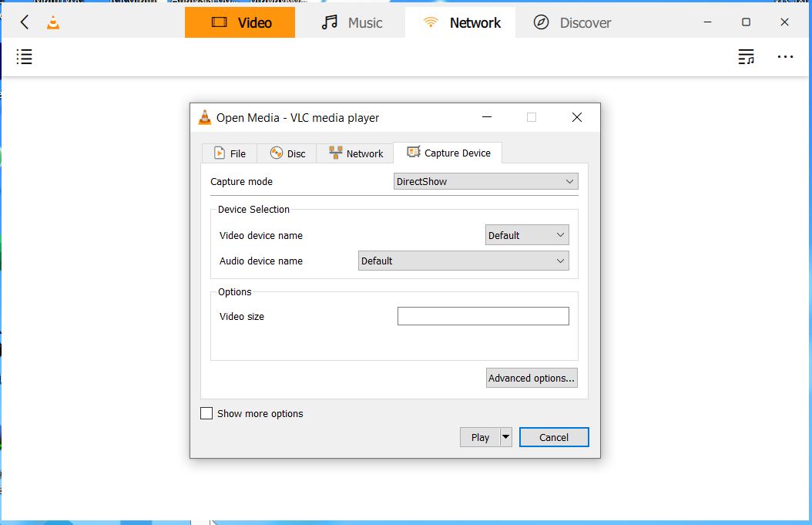Image resolution: width=812 pixels, height=525 pixels.
Task: Select the File tab in Open Media
Action: [230, 153]
